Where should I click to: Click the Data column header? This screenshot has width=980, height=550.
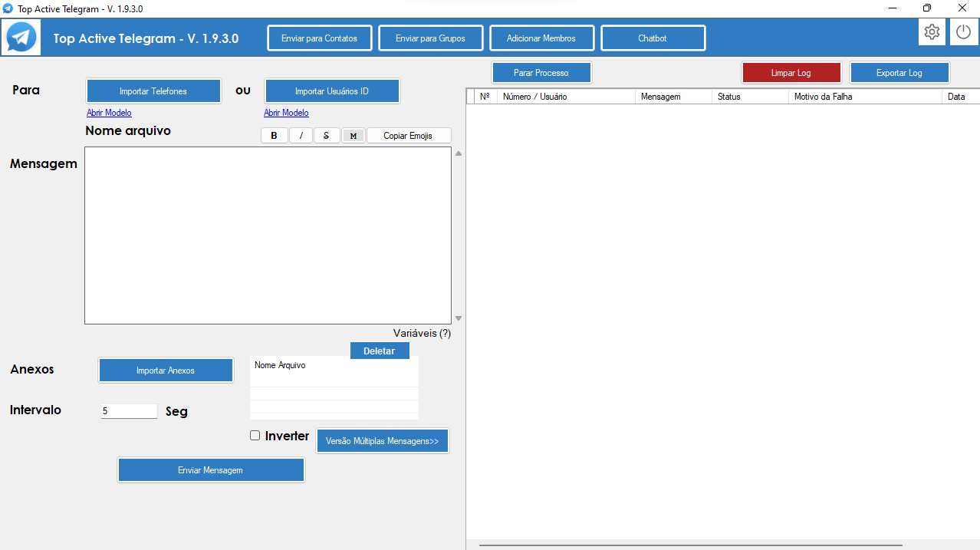961,97
